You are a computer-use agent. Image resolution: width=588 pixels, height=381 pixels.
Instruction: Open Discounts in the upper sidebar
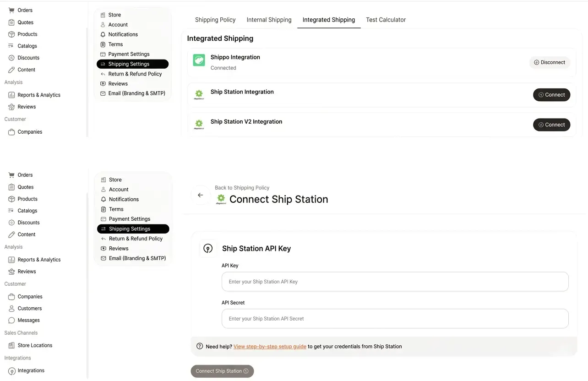click(24, 58)
